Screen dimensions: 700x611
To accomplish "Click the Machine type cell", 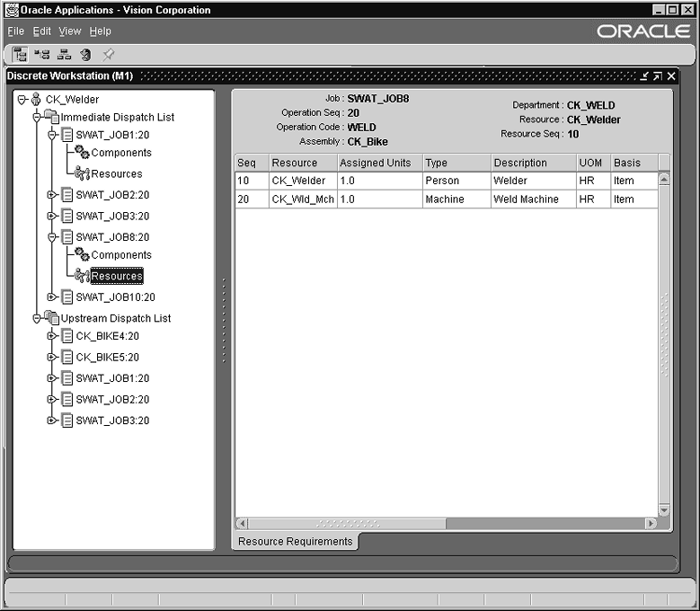I will (456, 199).
